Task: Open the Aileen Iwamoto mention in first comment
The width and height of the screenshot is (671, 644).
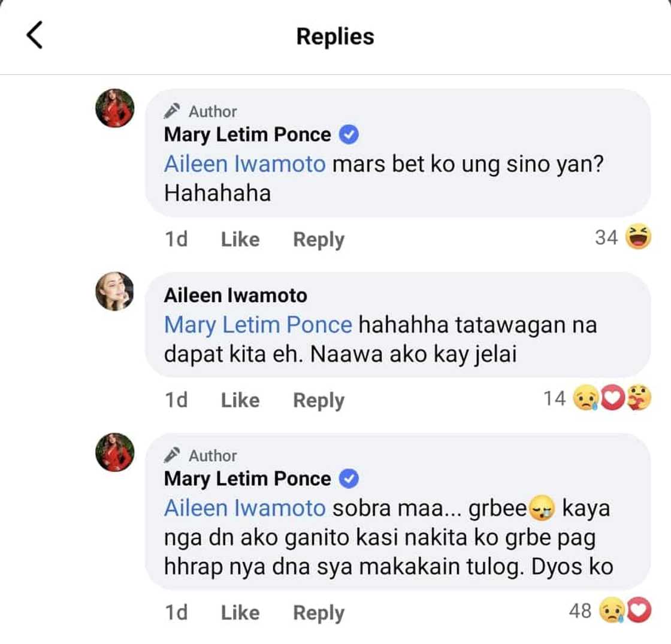Action: pos(244,165)
